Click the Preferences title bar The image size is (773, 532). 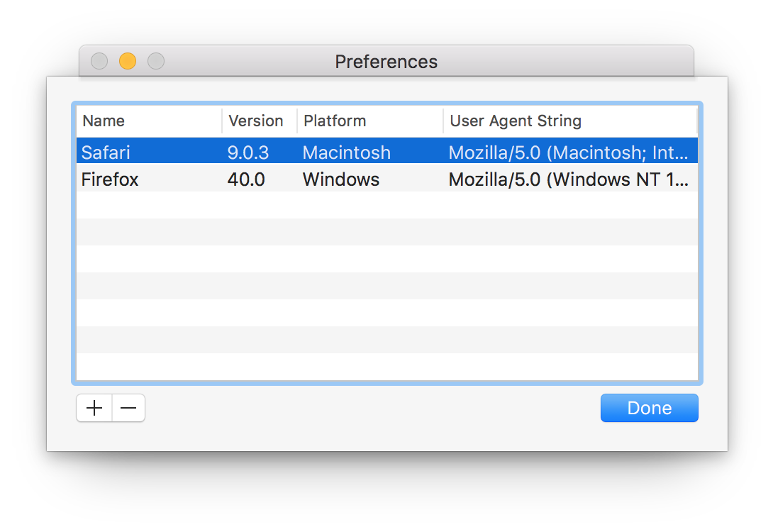click(386, 62)
